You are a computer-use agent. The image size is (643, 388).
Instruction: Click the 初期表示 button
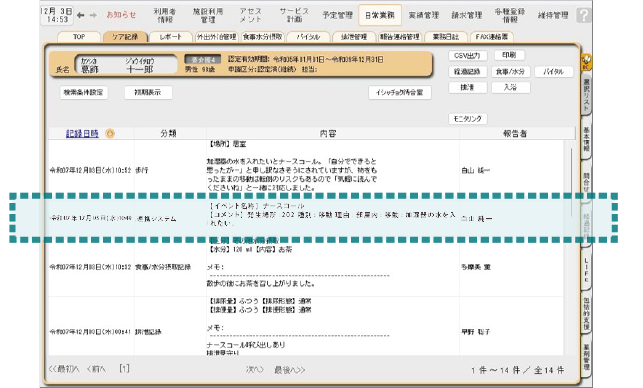pos(148,92)
